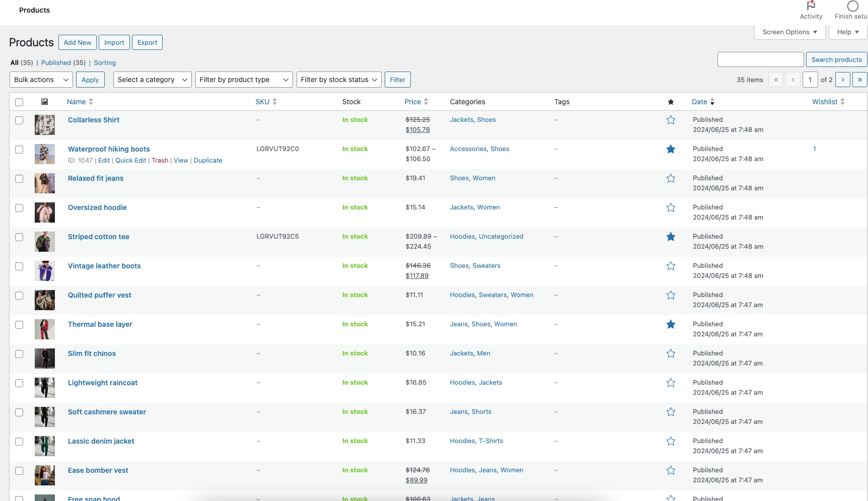Image resolution: width=868 pixels, height=501 pixels.
Task: Sort by featured star column header
Action: [671, 102]
